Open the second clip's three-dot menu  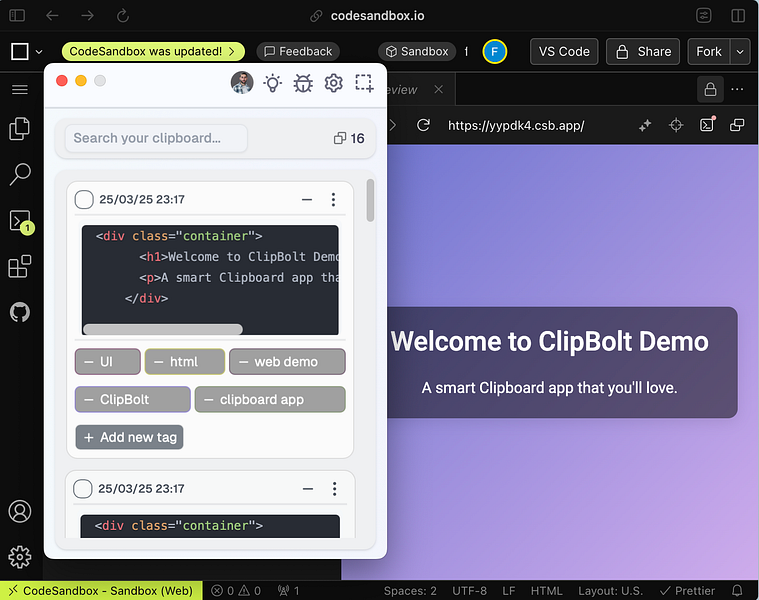coord(334,489)
